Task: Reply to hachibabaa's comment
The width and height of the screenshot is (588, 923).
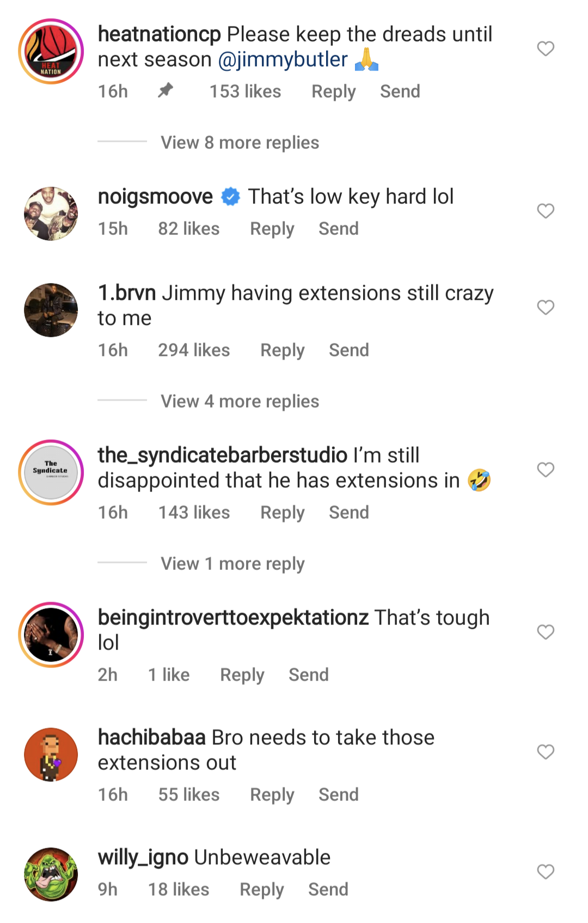Action: click(272, 794)
